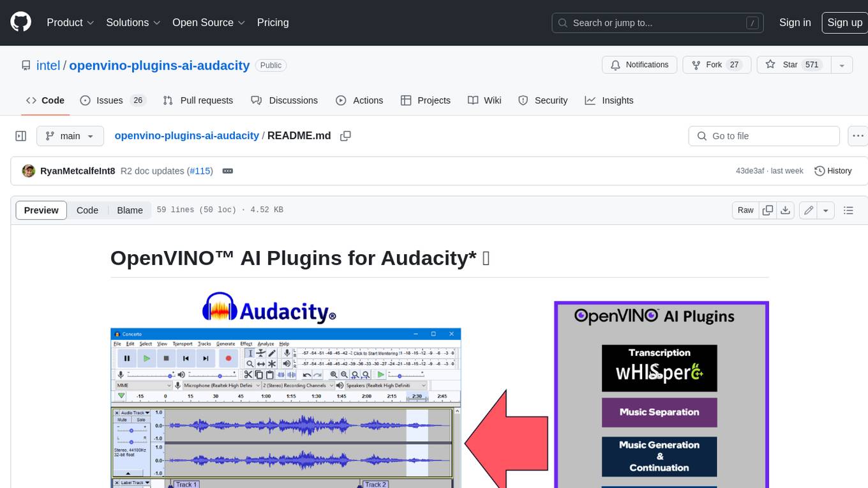Click the README Audacity screenshot image
The width and height of the screenshot is (868, 488).
pos(286,390)
